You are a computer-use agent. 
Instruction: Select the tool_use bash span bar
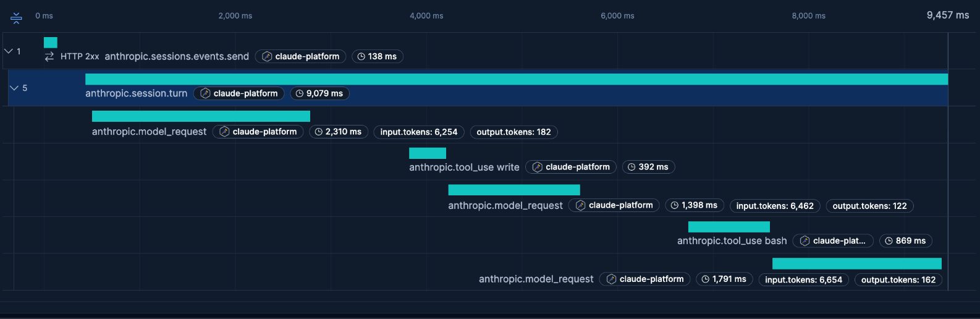[729, 227]
